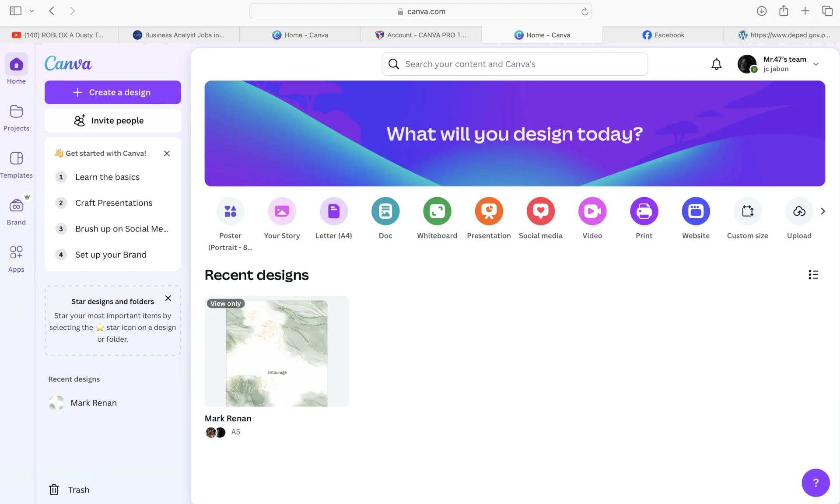Viewport: 840px width, 504px height.
Task: Dismiss the Get started with Canva panel
Action: pyautogui.click(x=167, y=154)
